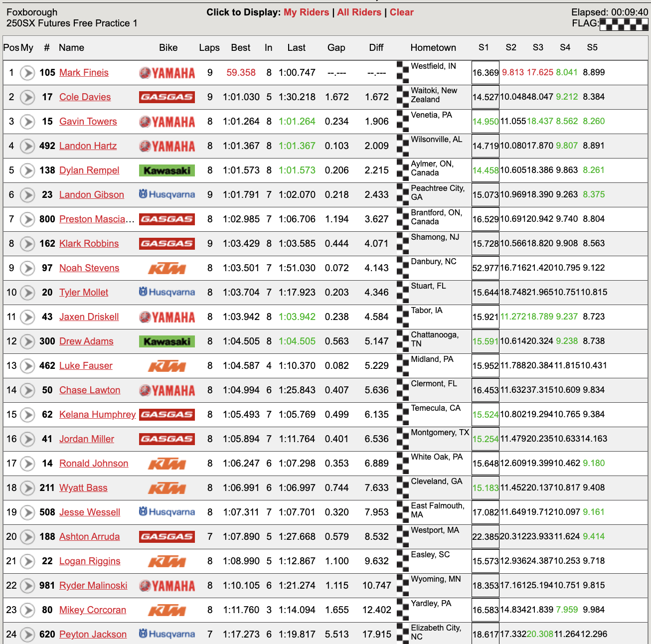Open Kelana Humphrey's rider page
This screenshot has width=651, height=644.
(97, 415)
